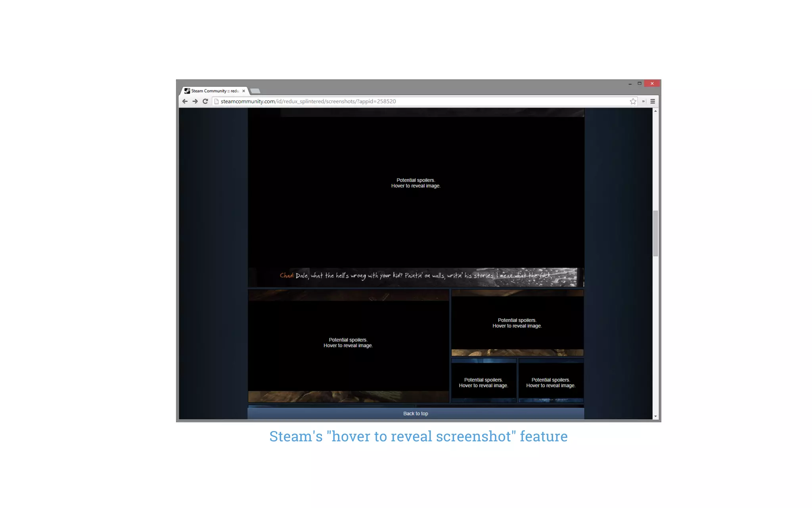Open the Chrome hamburger menu

(x=653, y=101)
